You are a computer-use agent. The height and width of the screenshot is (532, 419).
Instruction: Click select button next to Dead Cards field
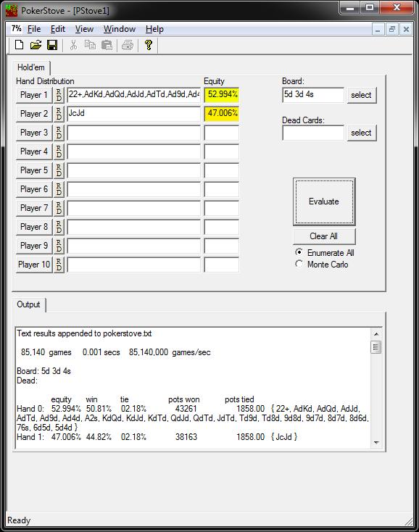point(361,133)
